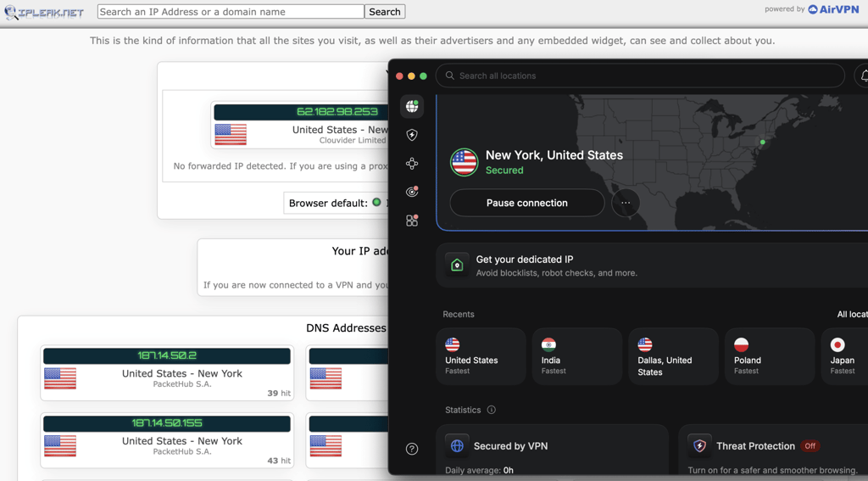Click the IPLeak.net logo

click(44, 12)
